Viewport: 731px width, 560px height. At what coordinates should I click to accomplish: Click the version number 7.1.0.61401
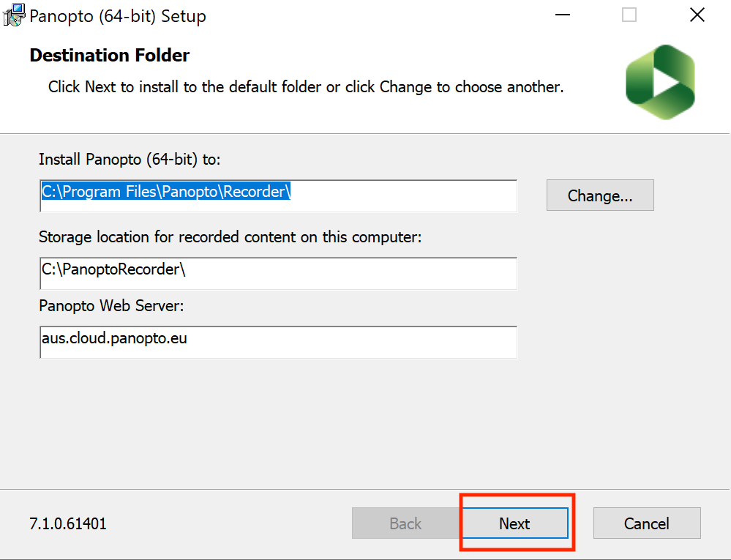click(68, 523)
